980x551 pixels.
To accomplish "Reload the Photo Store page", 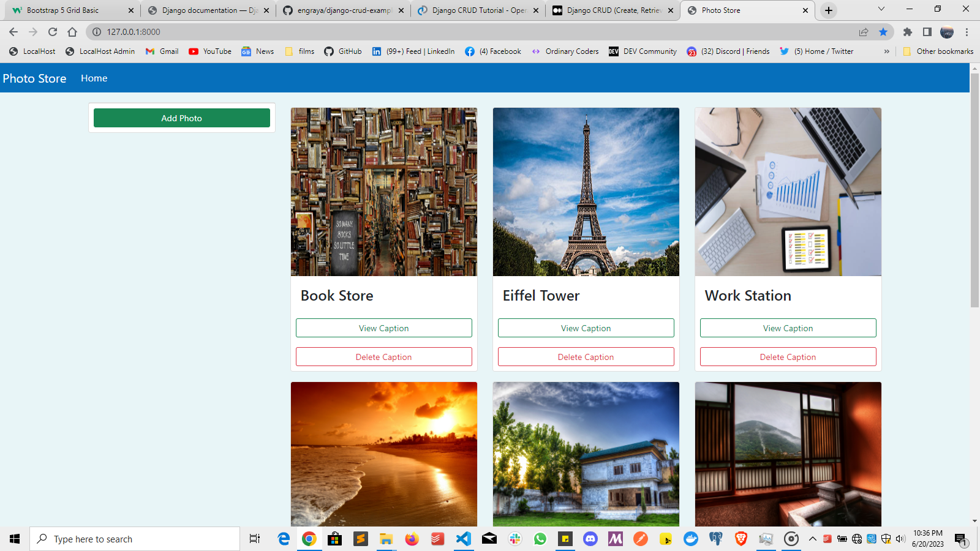I will pyautogui.click(x=52, y=31).
